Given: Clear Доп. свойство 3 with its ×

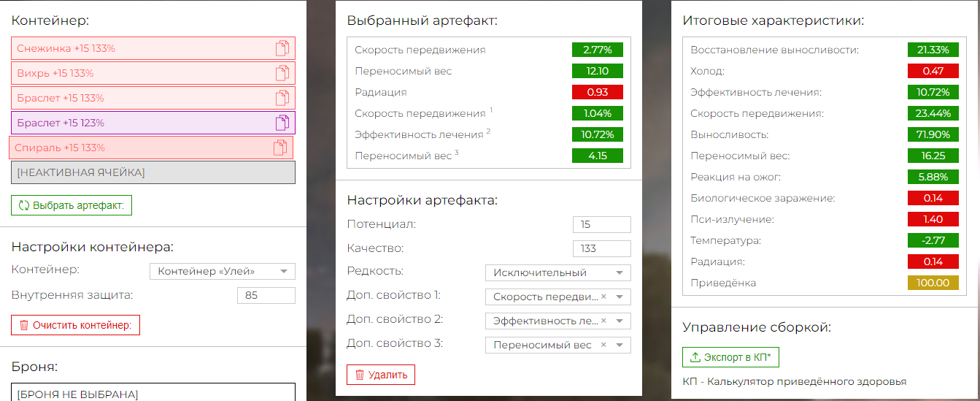Looking at the screenshot, I should [603, 345].
